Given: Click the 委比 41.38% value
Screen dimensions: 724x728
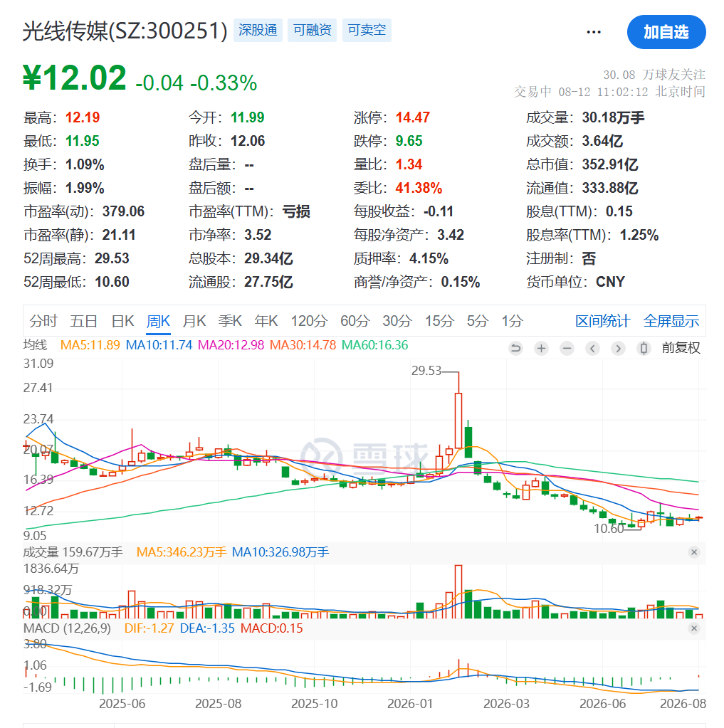Looking at the screenshot, I should pos(419,188).
